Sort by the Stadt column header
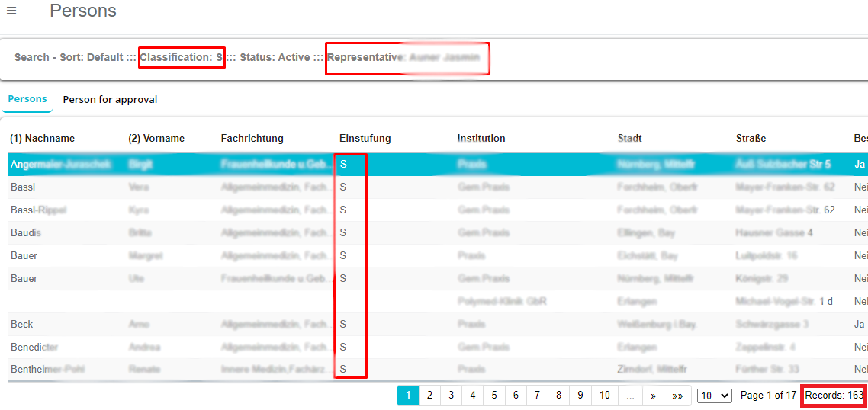The height and width of the screenshot is (410, 868). [630, 139]
